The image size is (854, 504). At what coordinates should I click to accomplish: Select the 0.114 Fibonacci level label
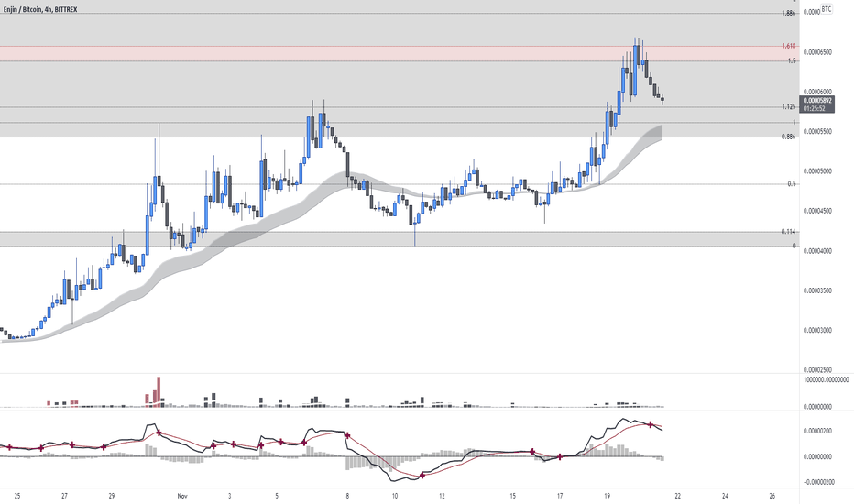(788, 232)
